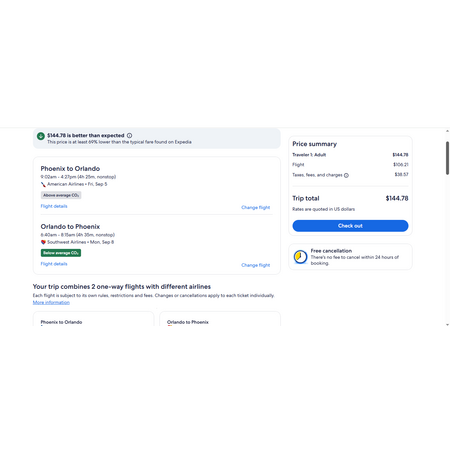This screenshot has width=450, height=450.
Task: Open the More information link
Action: [51, 302]
